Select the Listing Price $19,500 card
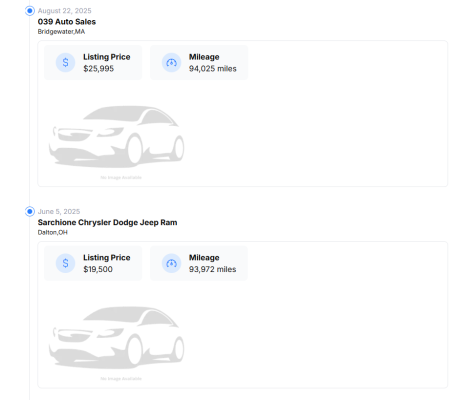 tap(93, 263)
